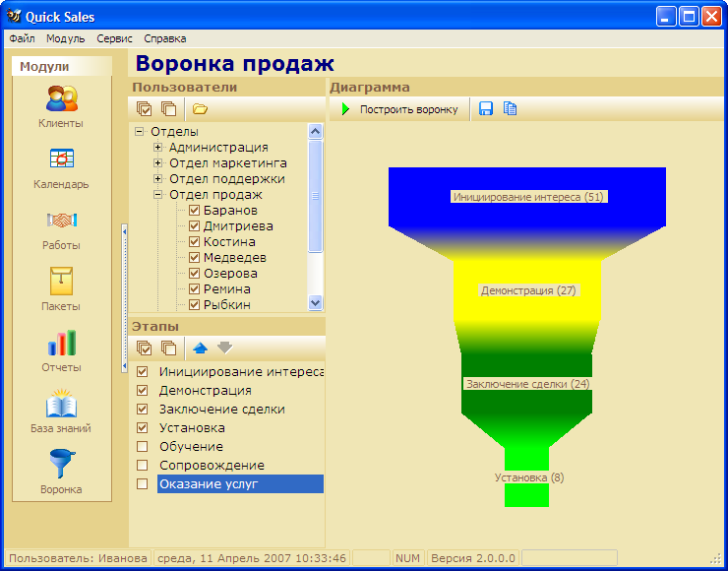Toggle Баранов checkbox
Screen dimensions: 728x571
click(194, 211)
